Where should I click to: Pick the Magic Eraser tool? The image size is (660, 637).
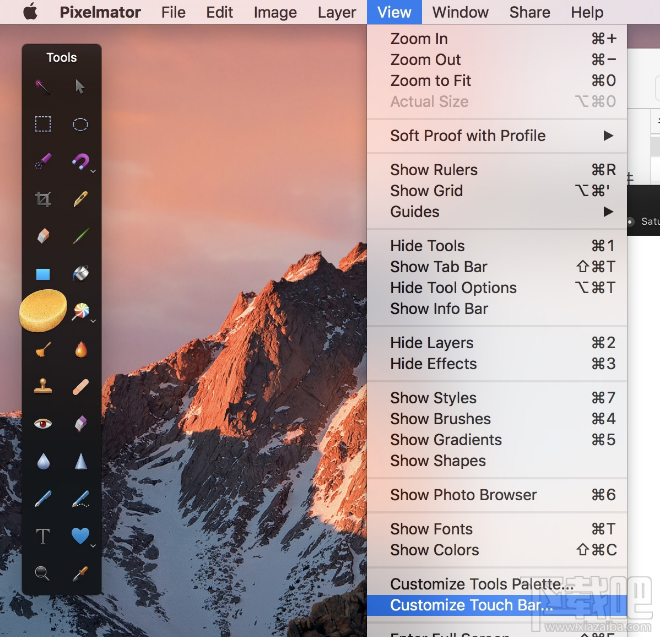click(x=80, y=424)
